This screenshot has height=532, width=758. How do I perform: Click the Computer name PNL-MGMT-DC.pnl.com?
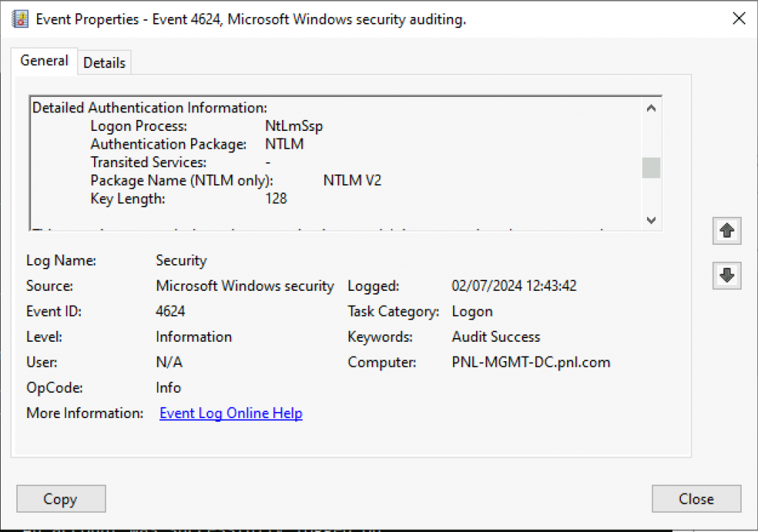point(531,362)
